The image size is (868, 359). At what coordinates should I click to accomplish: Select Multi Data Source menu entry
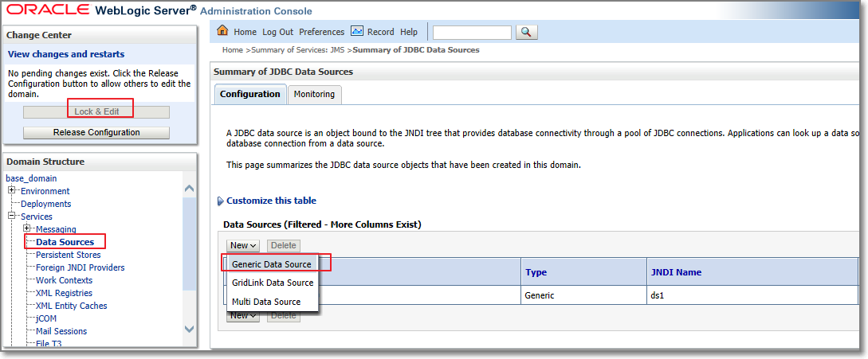[x=266, y=302]
